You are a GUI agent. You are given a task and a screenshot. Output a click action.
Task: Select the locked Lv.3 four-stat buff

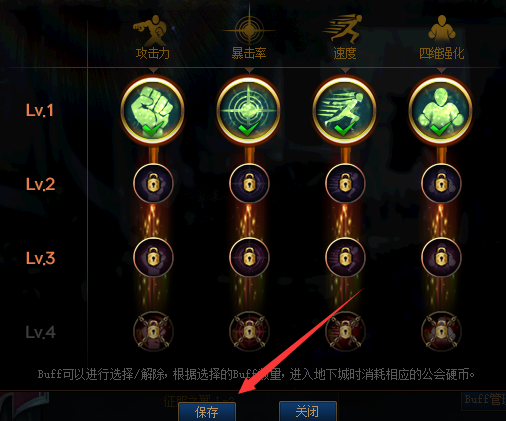tap(441, 257)
